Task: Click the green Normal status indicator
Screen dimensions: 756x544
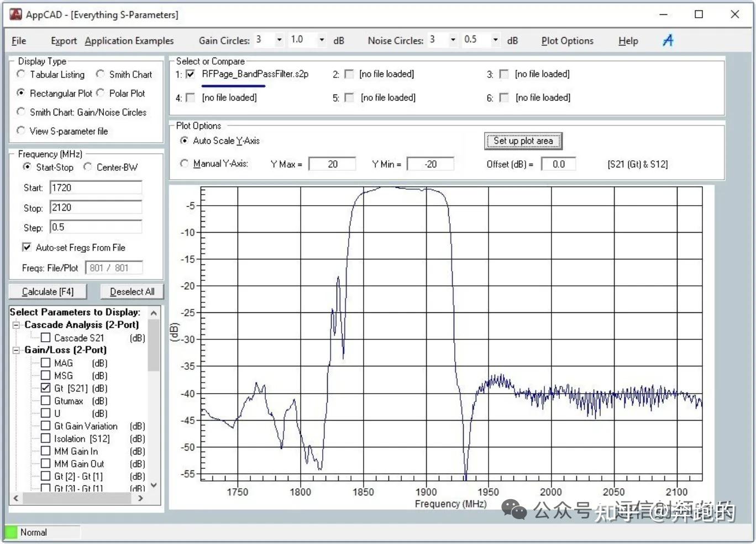Action: click(11, 532)
